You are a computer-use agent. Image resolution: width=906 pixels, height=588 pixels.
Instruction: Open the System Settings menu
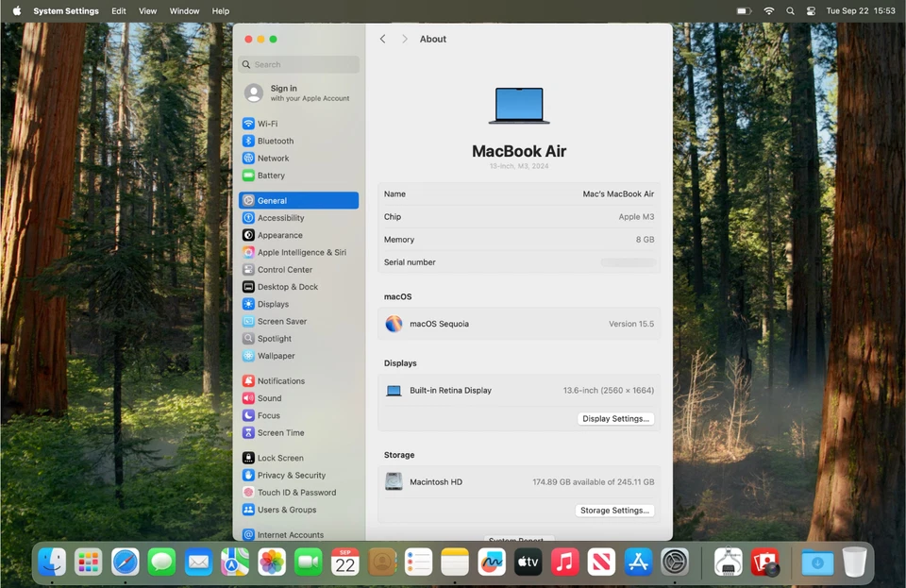pos(66,11)
